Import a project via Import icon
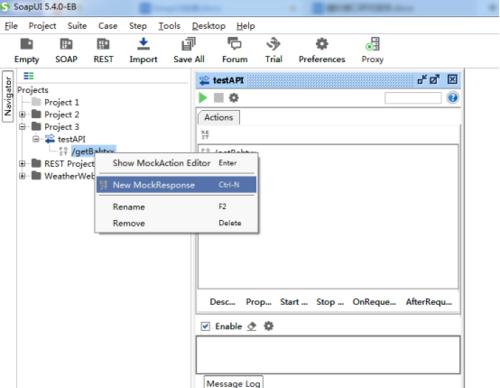The image size is (500, 388). tap(143, 51)
